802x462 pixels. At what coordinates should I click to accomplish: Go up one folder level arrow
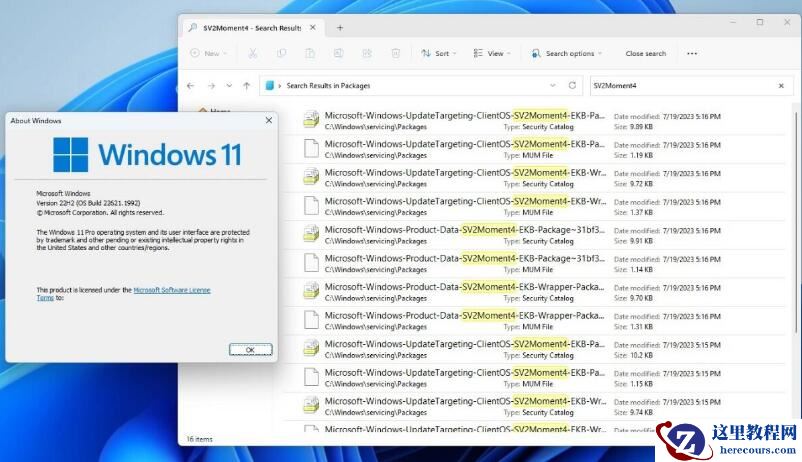pyautogui.click(x=247, y=86)
